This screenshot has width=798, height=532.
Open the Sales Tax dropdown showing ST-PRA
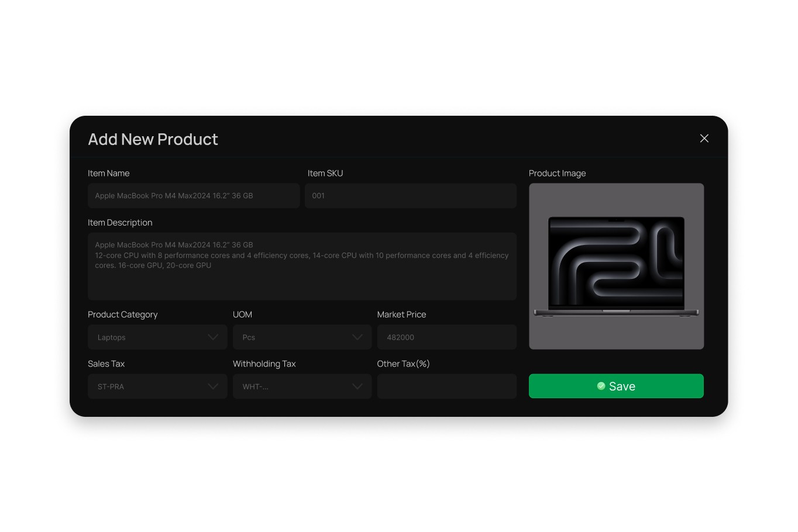point(157,386)
